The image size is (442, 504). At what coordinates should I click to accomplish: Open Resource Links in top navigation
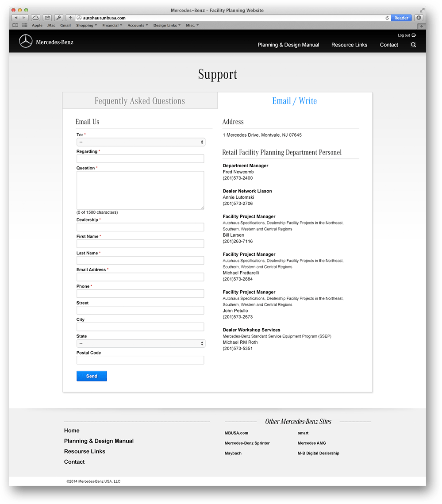349,45
